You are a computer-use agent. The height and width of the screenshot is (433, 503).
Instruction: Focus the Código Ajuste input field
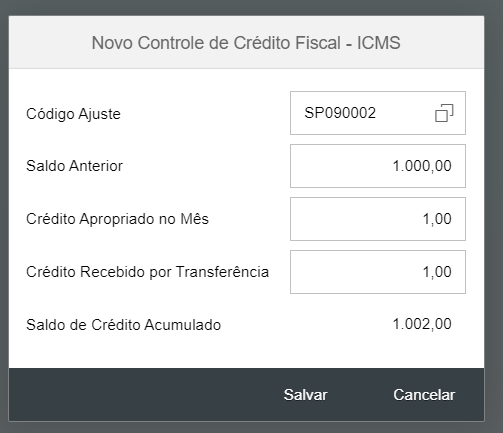pyautogui.click(x=378, y=113)
